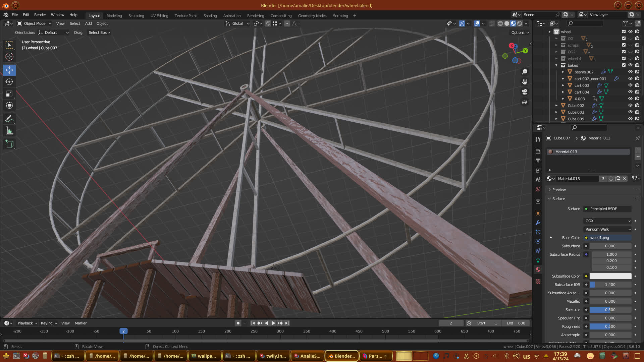Toggle camera view in viewport

point(525,92)
